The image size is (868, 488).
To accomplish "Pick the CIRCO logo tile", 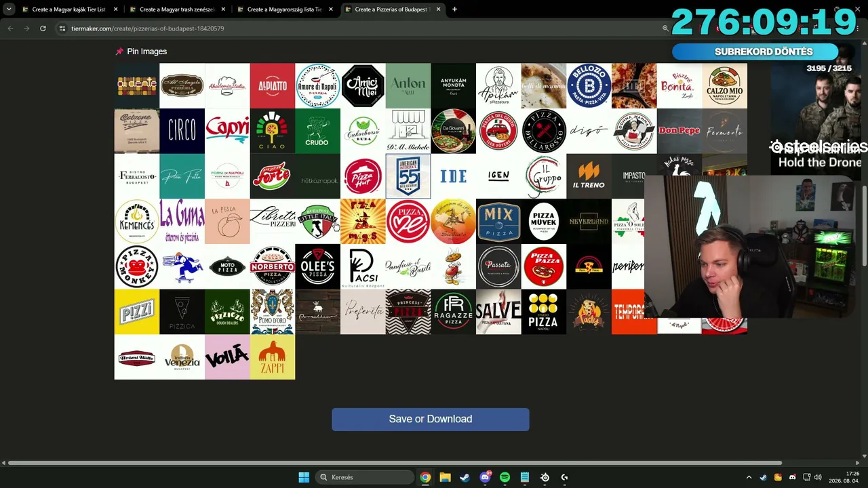I will tap(182, 131).
